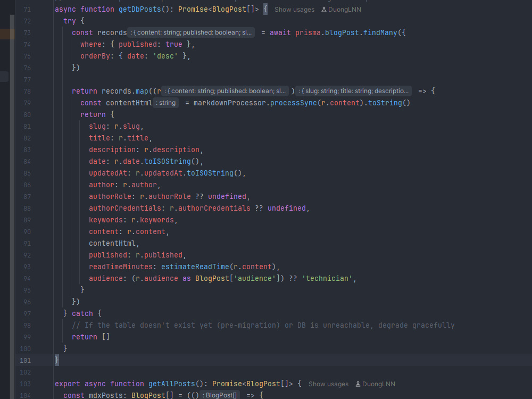Screen dimensions: 532x399
Task: Click the toString call on line 79
Action: point(385,103)
